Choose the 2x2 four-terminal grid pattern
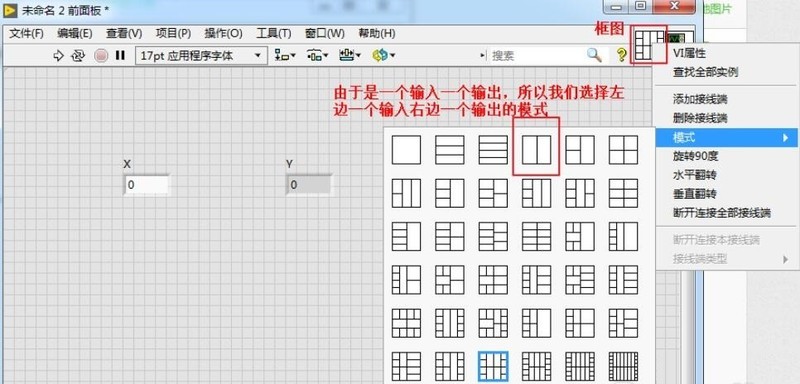Image resolution: width=800 pixels, height=384 pixels. pos(623,149)
